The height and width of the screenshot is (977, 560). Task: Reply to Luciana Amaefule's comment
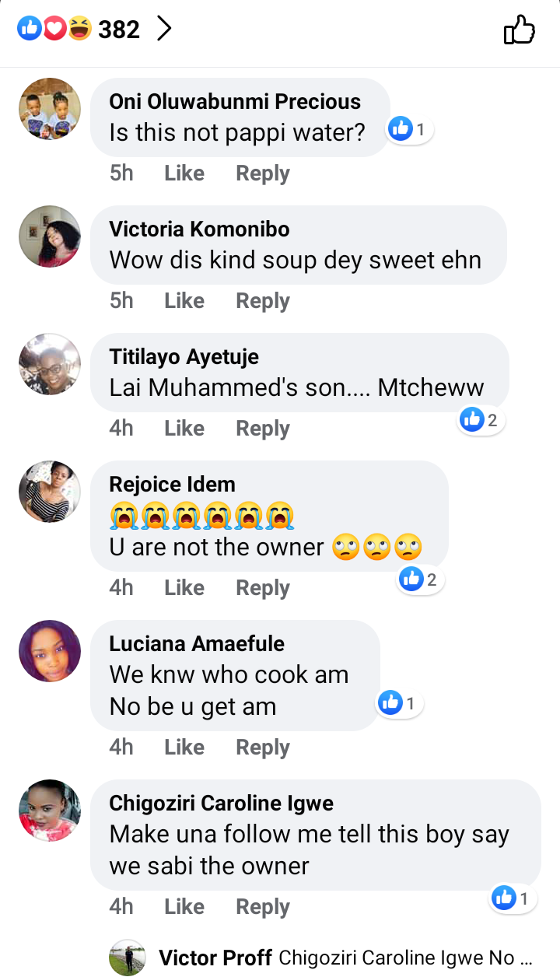click(263, 748)
